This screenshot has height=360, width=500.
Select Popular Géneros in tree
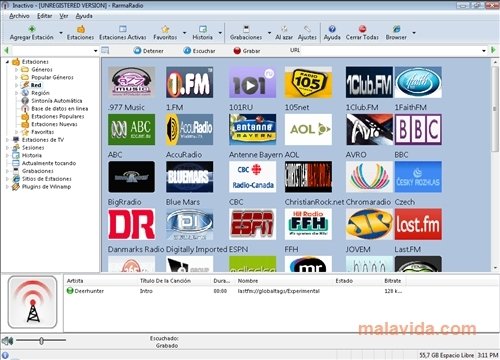(52, 77)
